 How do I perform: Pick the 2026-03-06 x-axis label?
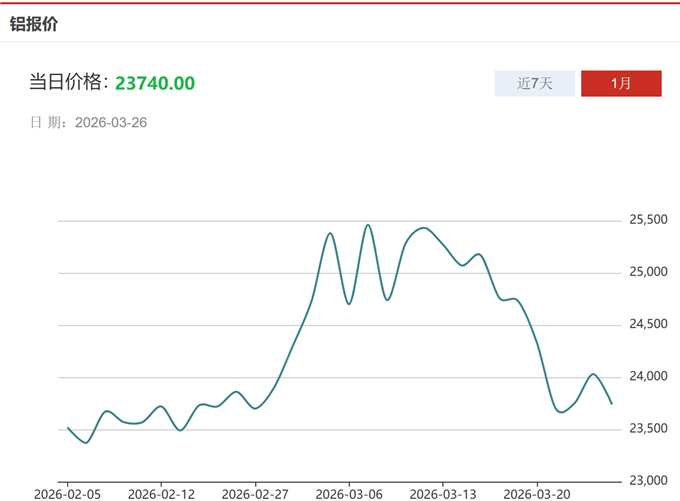click(349, 494)
